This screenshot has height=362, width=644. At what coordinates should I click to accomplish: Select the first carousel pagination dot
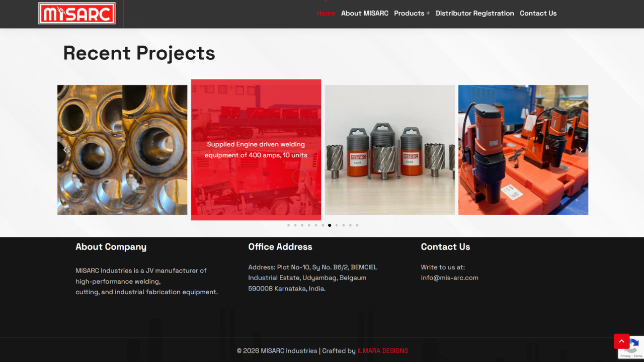(288, 225)
